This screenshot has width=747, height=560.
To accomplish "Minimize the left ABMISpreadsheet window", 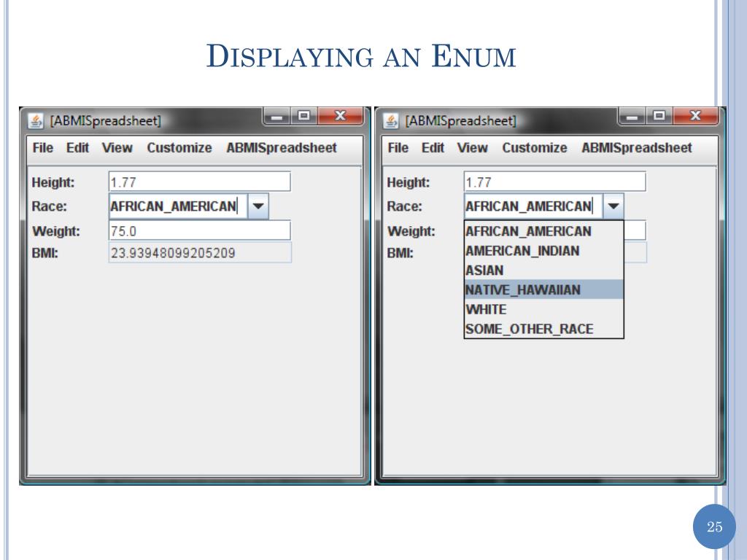I will coord(277,116).
